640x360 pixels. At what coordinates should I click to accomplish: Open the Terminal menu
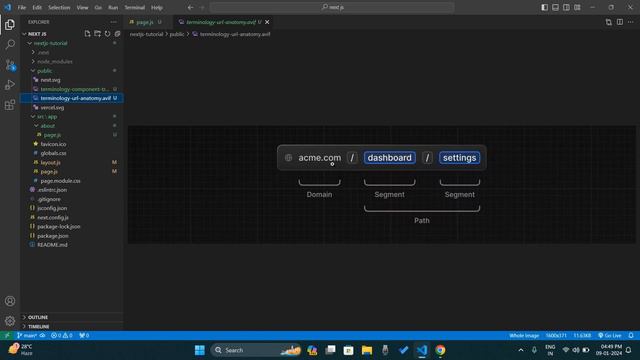[135, 7]
